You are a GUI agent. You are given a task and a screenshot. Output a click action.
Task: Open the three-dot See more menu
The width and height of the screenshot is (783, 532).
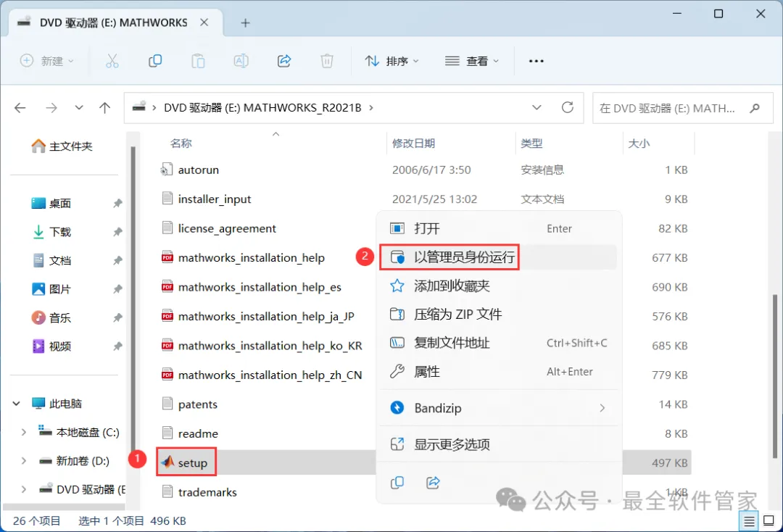[x=536, y=61]
